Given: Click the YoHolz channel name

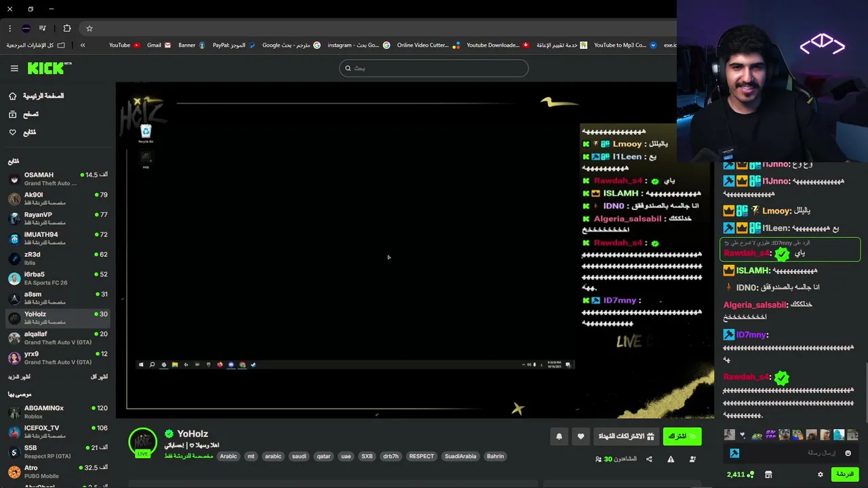Looking at the screenshot, I should click(x=193, y=434).
